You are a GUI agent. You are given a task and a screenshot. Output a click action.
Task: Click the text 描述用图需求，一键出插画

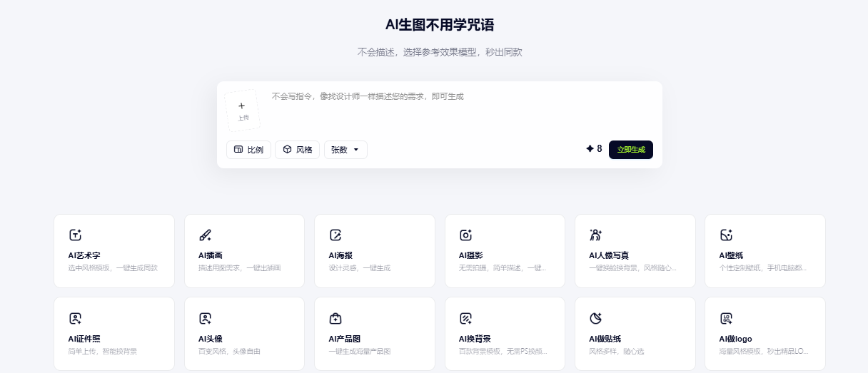[x=239, y=268]
